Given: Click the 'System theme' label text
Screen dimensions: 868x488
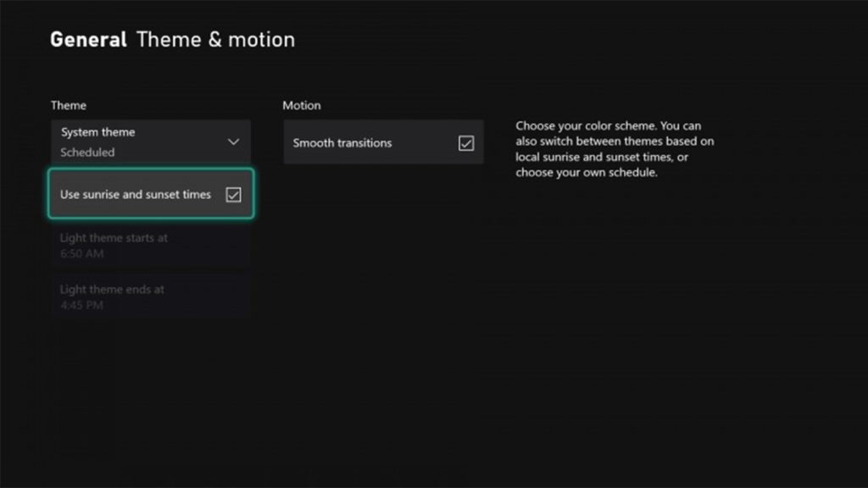Looking at the screenshot, I should (97, 132).
